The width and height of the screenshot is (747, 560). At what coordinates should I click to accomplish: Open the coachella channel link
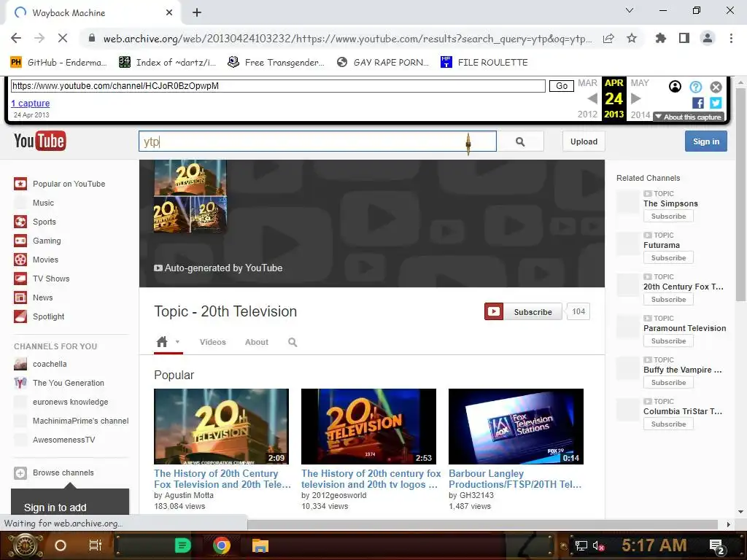click(50, 364)
